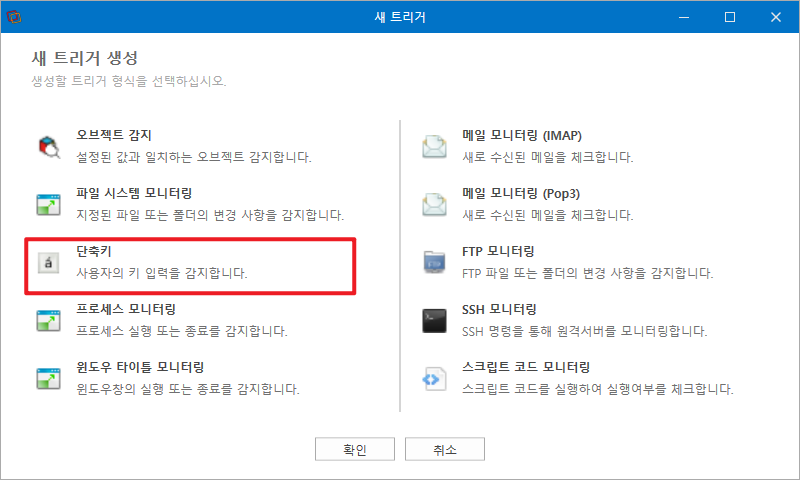
Task: Click the app logo in title bar
Action: click(14, 17)
